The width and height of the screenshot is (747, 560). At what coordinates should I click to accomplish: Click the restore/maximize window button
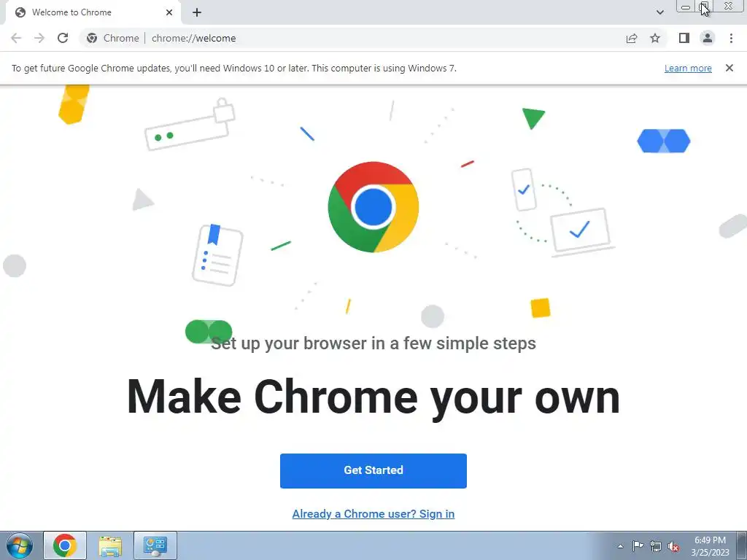click(704, 7)
